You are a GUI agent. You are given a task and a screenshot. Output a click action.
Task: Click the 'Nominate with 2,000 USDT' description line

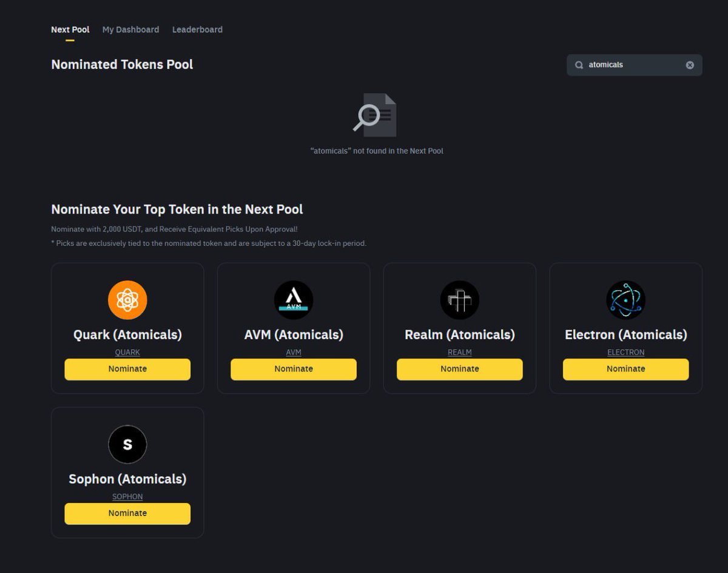tap(174, 229)
